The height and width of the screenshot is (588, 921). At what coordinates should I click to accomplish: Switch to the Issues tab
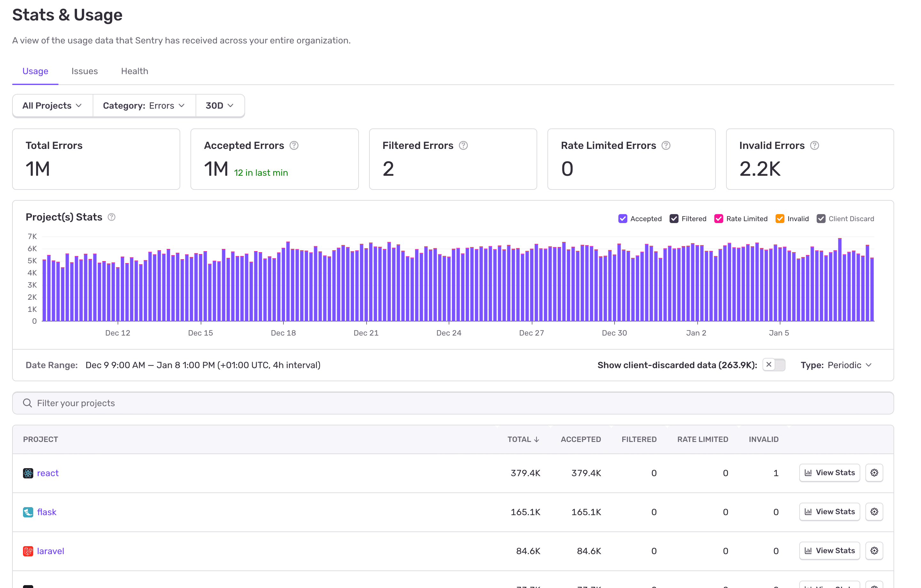click(85, 71)
